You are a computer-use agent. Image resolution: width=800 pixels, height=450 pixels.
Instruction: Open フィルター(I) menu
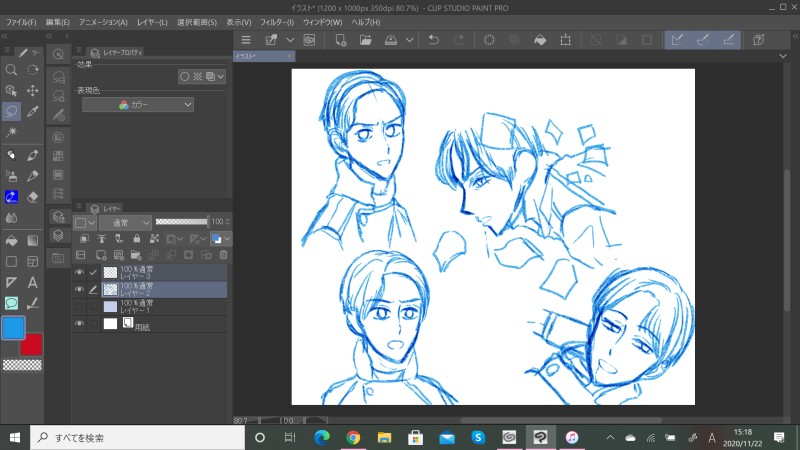277,22
